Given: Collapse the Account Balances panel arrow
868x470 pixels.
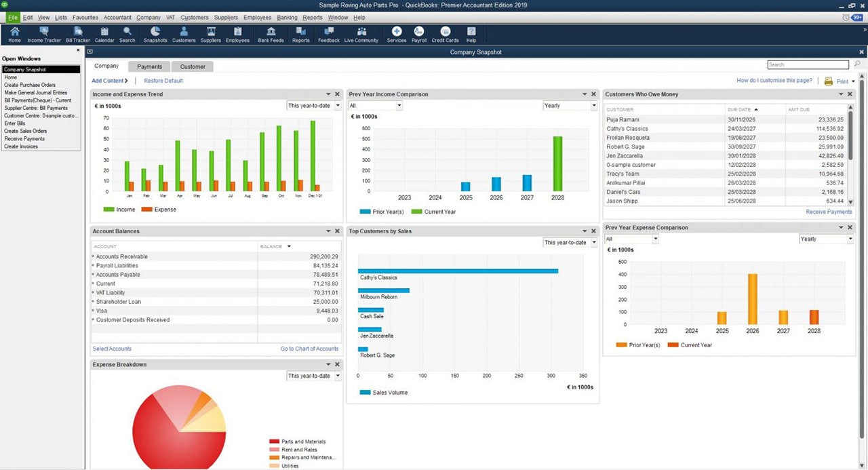Looking at the screenshot, I should click(x=328, y=231).
